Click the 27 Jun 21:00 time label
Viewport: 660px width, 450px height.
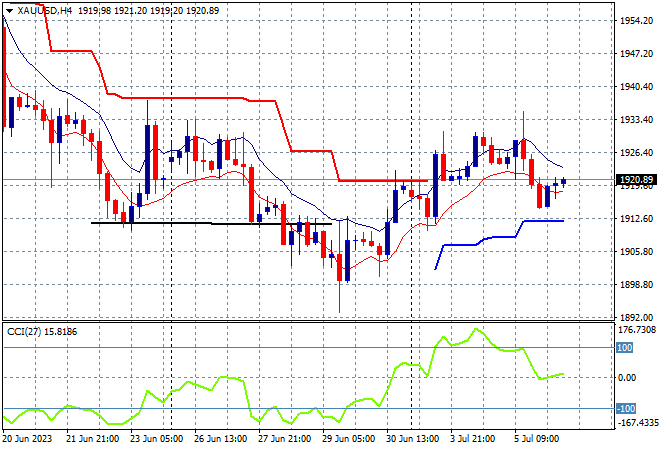click(x=285, y=439)
